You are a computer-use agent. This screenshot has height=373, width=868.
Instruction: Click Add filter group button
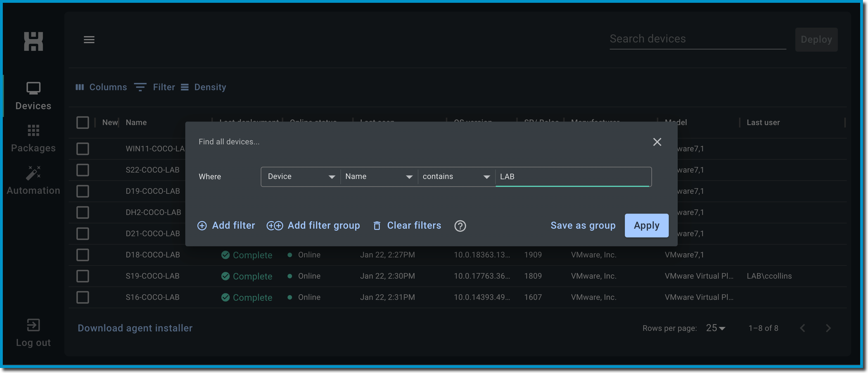313,225
